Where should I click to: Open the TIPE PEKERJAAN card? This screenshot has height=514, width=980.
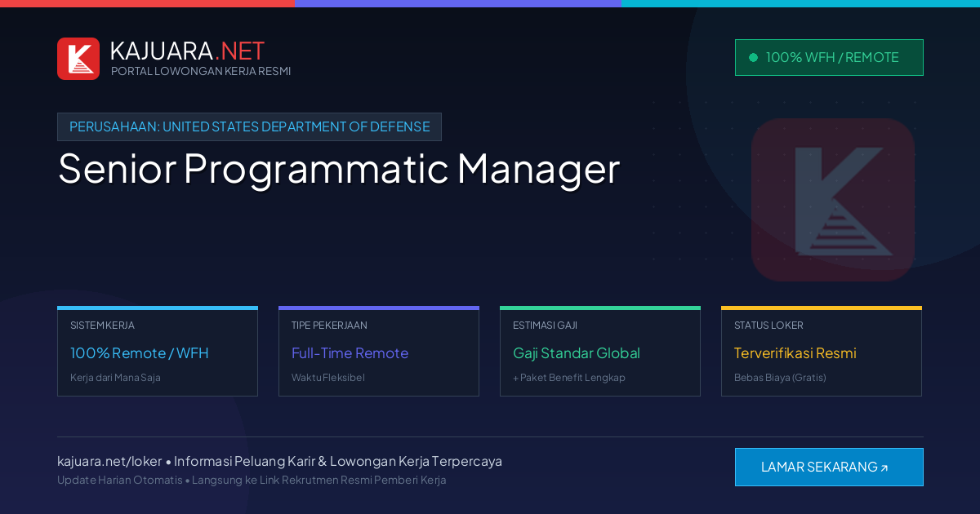pyautogui.click(x=379, y=352)
